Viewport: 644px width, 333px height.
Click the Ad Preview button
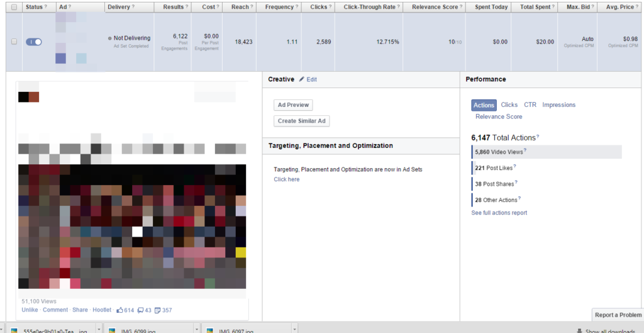tap(293, 105)
